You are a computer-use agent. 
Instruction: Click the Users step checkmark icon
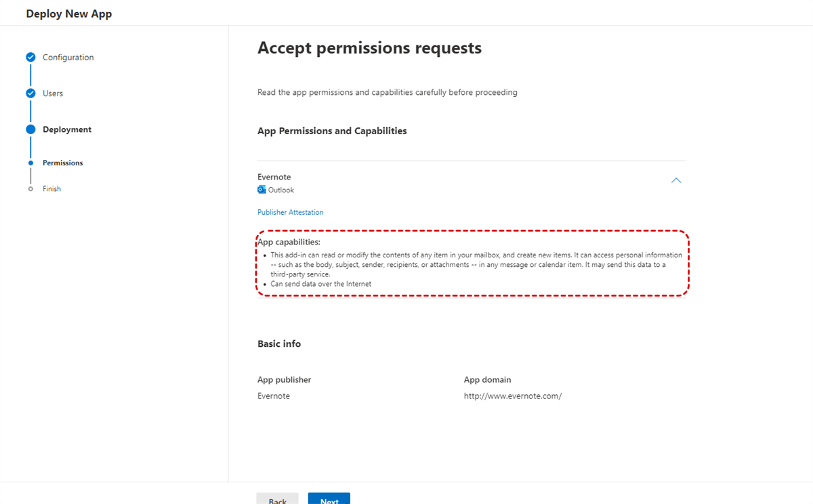click(30, 93)
